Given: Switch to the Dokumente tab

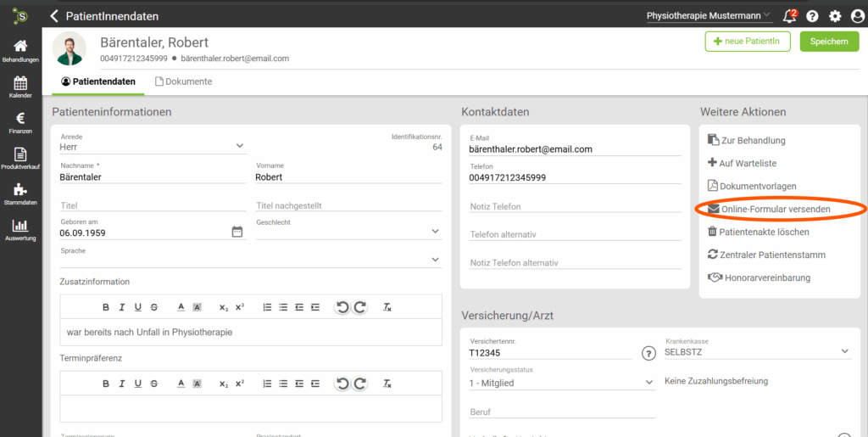Looking at the screenshot, I should [183, 81].
